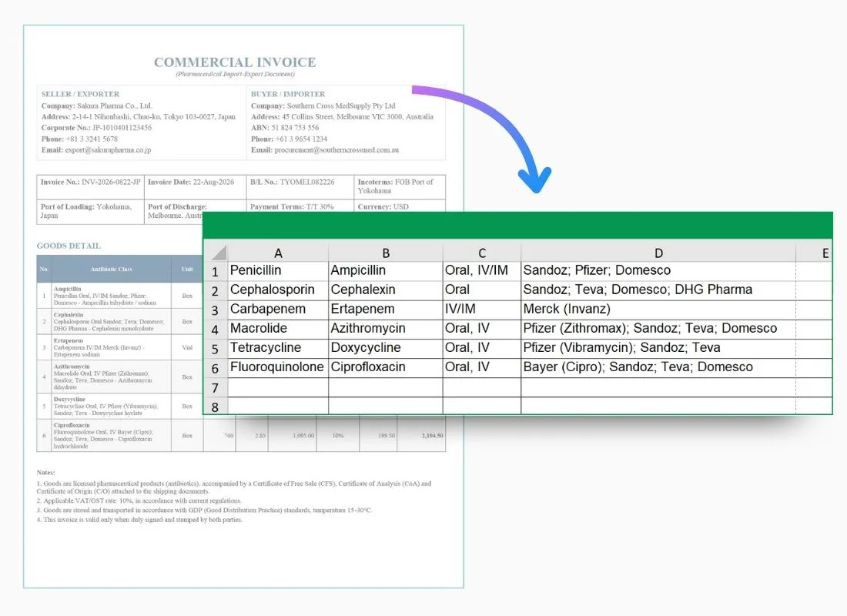The image size is (847, 616).
Task: Click cell 'Sandoz; Pfizer; Domesco'
Action: pyautogui.click(x=658, y=270)
